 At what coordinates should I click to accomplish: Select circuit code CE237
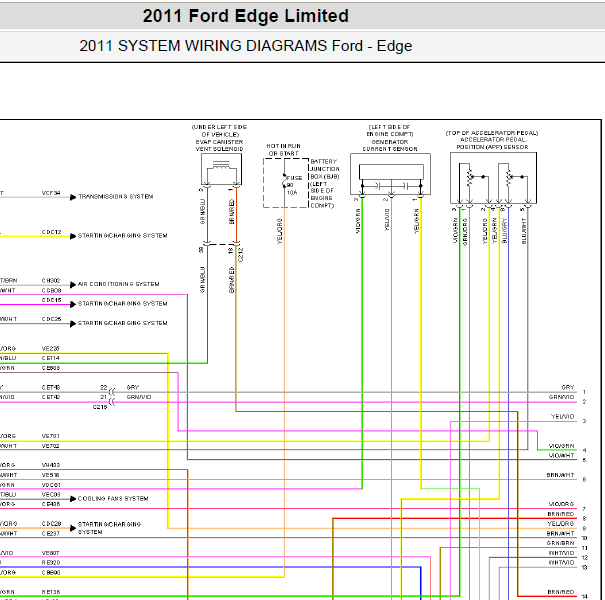coord(51,533)
